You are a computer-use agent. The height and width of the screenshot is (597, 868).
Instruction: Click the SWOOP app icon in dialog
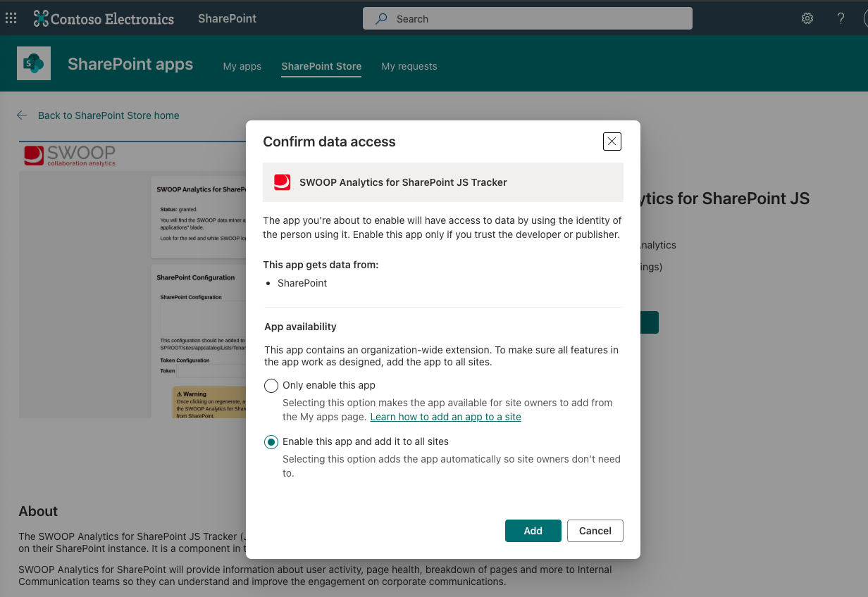click(283, 182)
